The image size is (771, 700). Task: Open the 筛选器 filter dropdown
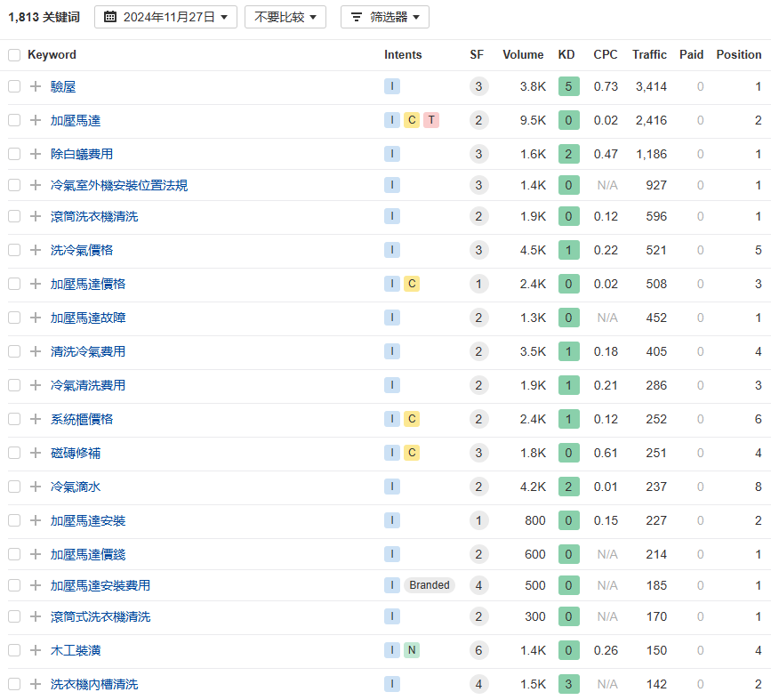tap(384, 17)
